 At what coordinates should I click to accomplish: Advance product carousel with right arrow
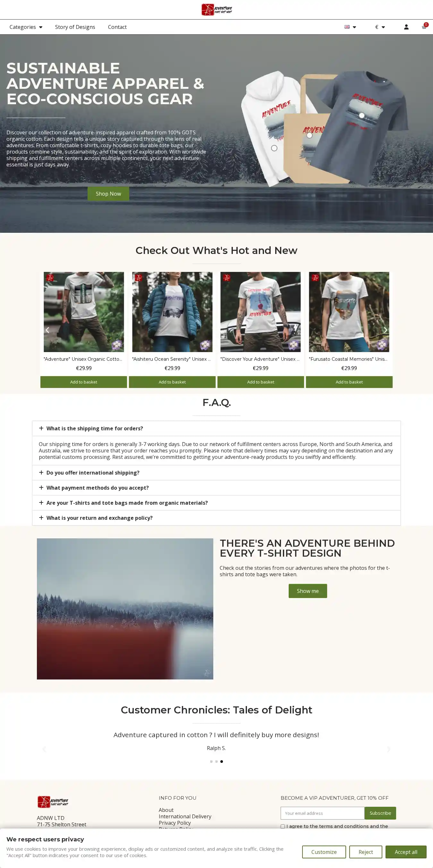click(x=386, y=330)
